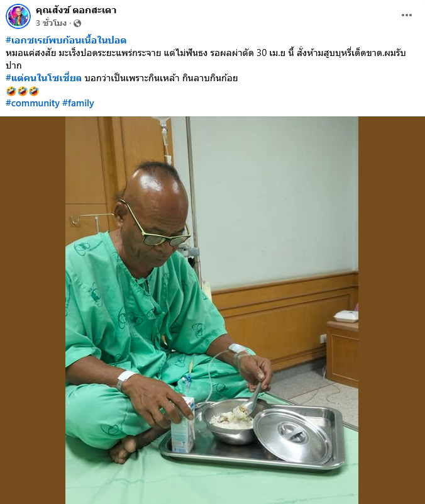Screen dimensions: 425x504
Task: Open the 3 ชั่วโมง timestamp link
Action: pyautogui.click(x=51, y=23)
